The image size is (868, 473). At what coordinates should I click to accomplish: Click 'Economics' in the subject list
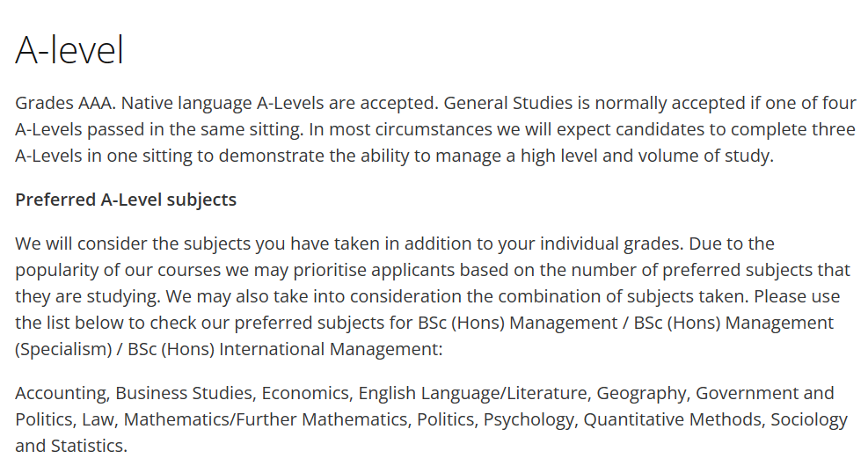pyautogui.click(x=305, y=393)
